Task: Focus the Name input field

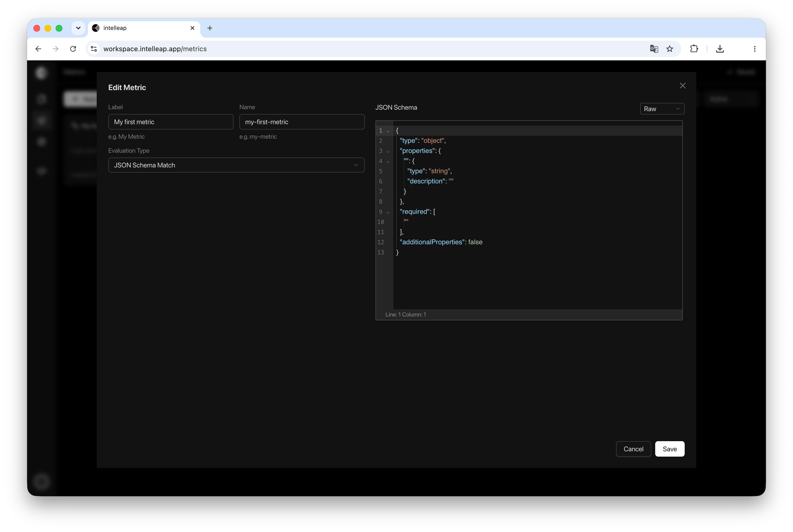Action: [302, 122]
